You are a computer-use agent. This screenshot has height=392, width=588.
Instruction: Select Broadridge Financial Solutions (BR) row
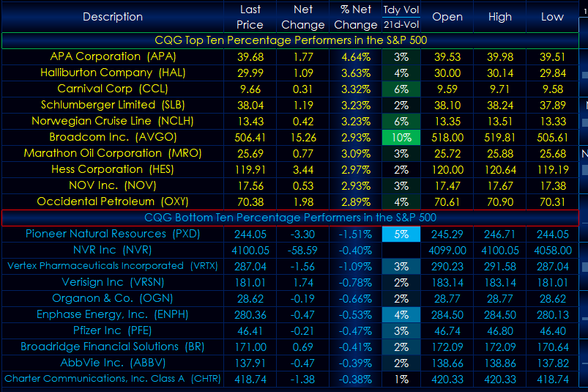click(x=291, y=347)
